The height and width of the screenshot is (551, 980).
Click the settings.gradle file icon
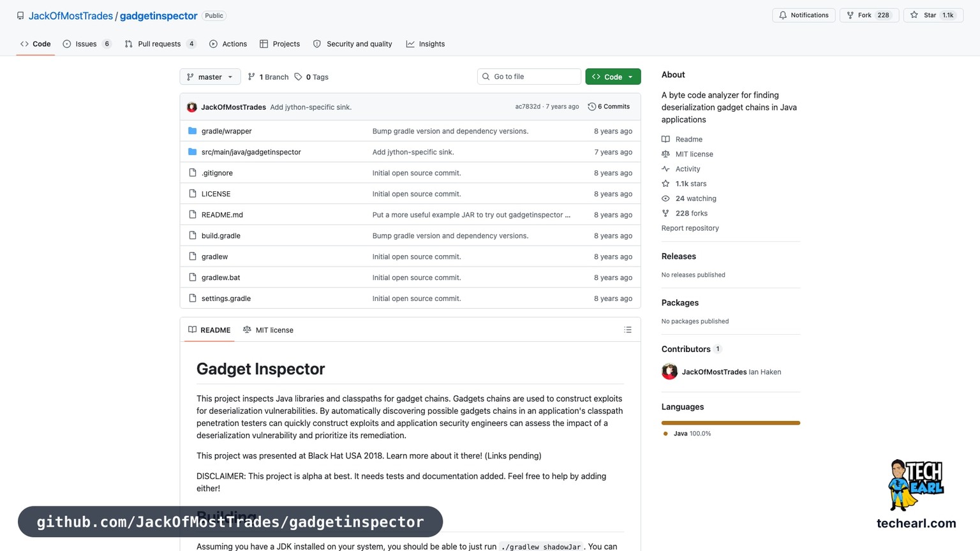point(192,298)
